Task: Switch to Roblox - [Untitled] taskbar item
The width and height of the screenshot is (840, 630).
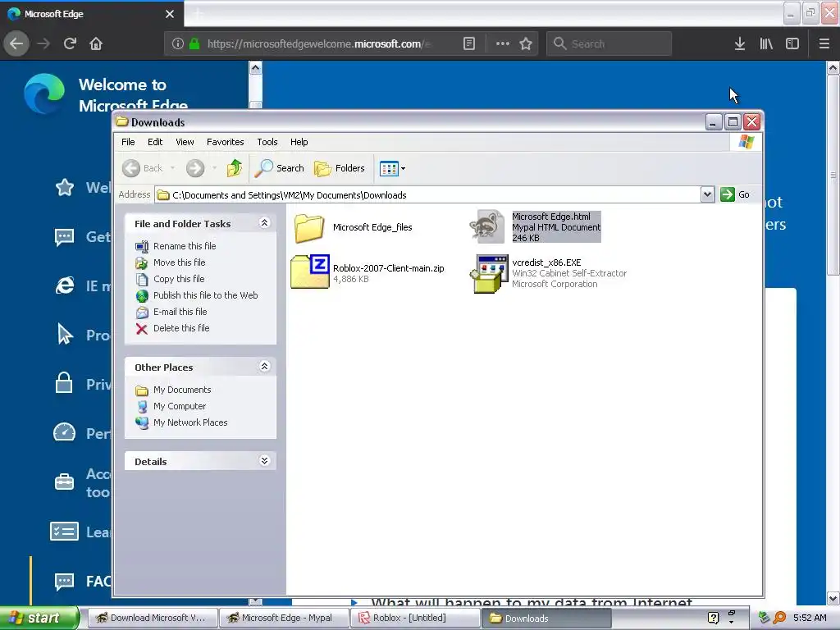Action: 415,618
